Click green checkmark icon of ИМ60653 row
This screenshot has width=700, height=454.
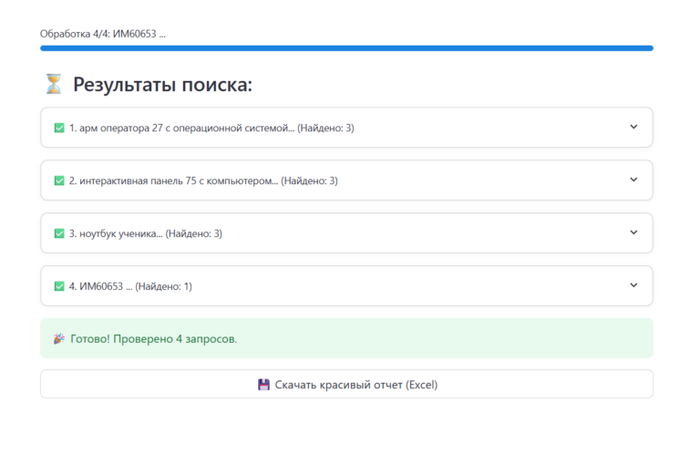click(x=59, y=286)
